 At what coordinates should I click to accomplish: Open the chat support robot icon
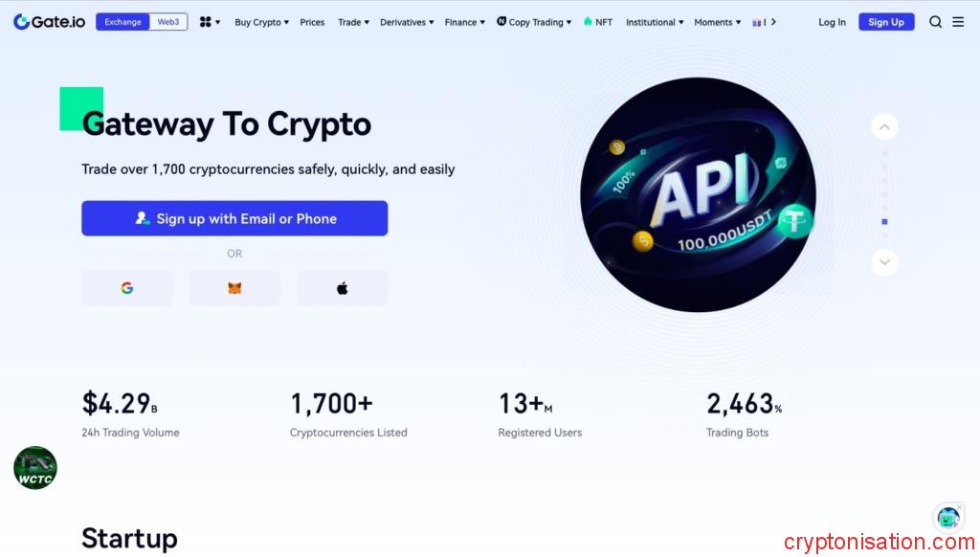point(948,518)
